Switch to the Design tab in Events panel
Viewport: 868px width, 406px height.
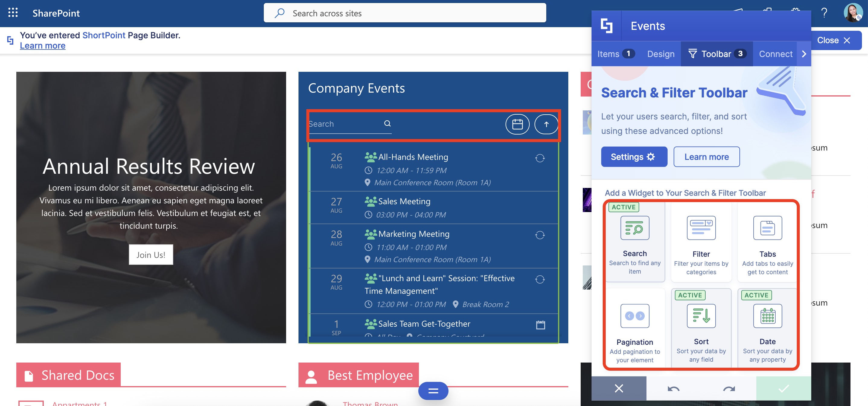pyautogui.click(x=660, y=53)
